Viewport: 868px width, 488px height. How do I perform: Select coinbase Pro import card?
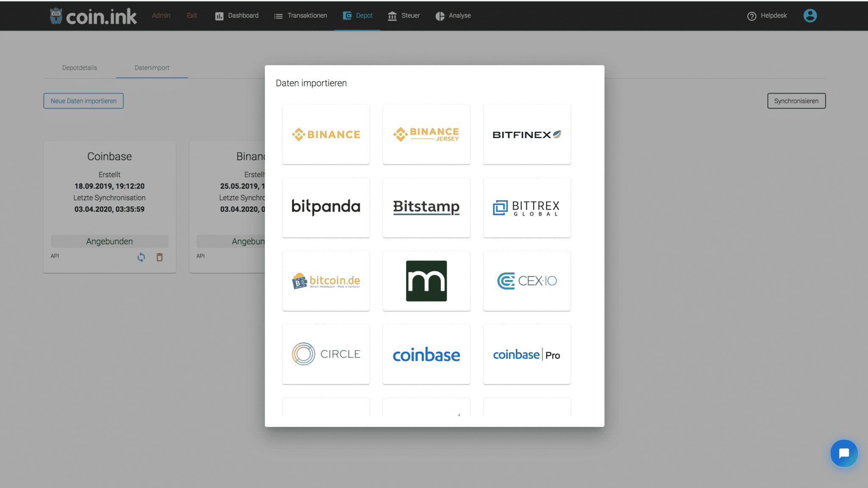pos(527,354)
